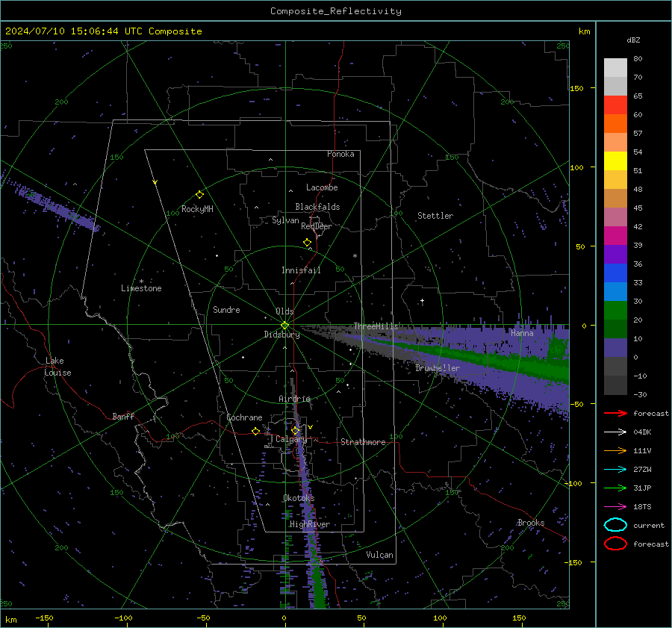Select the 0 dBZ purple color swatch

click(615, 347)
